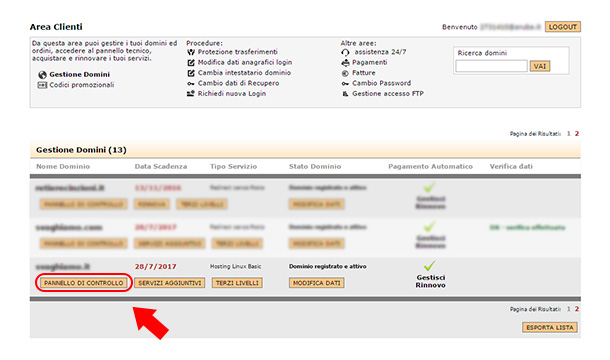The image size is (610, 360).
Task: Go to results page 1 above the table
Action: [x=568, y=134]
